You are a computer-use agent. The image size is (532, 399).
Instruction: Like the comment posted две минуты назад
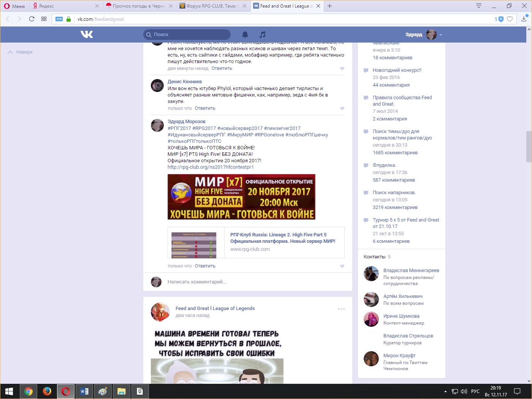(x=342, y=69)
